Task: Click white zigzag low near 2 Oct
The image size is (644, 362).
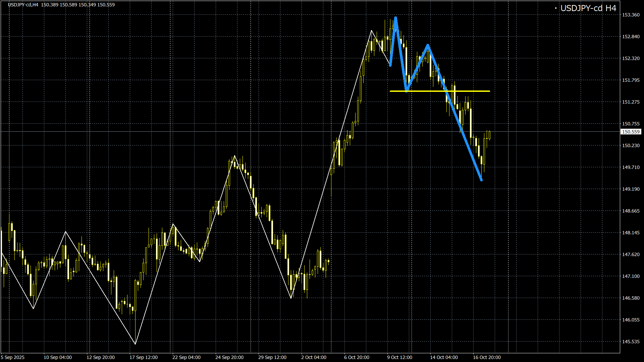Action: tap(291, 298)
